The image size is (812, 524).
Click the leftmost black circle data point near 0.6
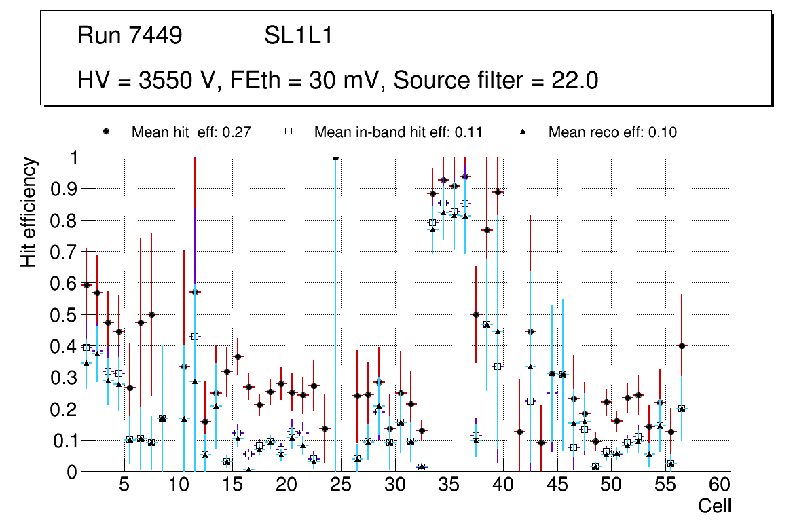(86, 286)
